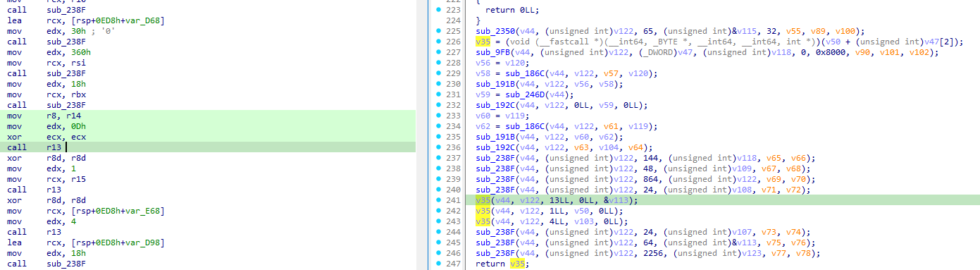Viewport: 980px width, 270px height.
Task: Toggle the breakpoint dot on line 247
Action: pos(439,264)
